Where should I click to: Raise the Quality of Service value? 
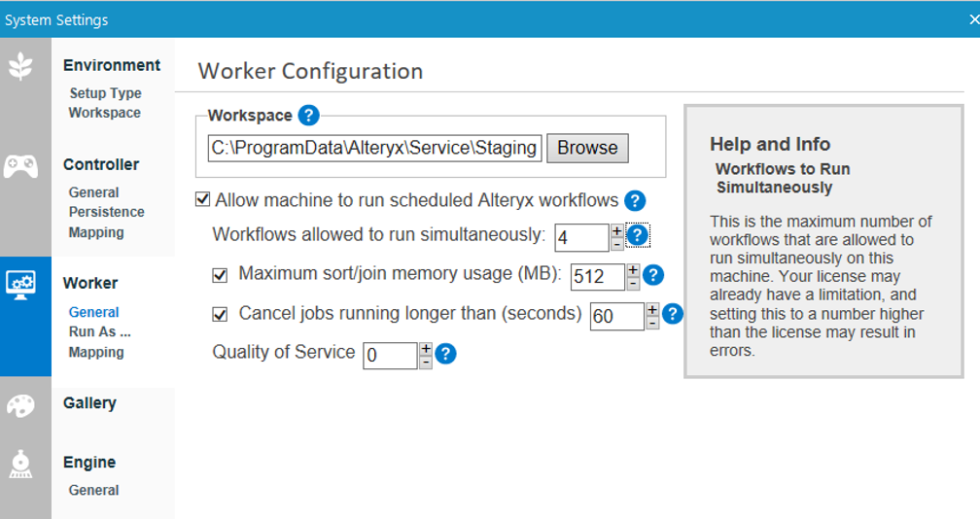click(x=426, y=348)
